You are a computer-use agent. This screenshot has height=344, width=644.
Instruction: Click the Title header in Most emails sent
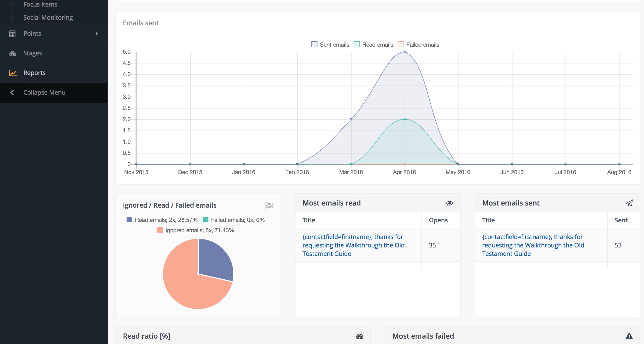tap(488, 220)
